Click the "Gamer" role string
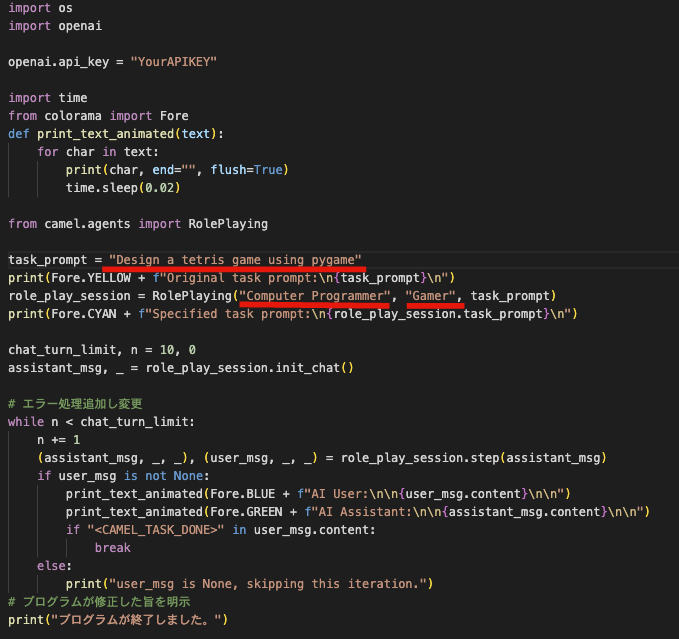The width and height of the screenshot is (679, 639). (430, 296)
